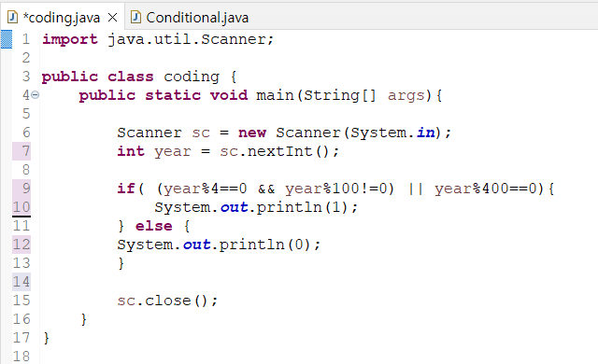
Task: Click the 'new' keyword on line 6
Action: click(252, 133)
